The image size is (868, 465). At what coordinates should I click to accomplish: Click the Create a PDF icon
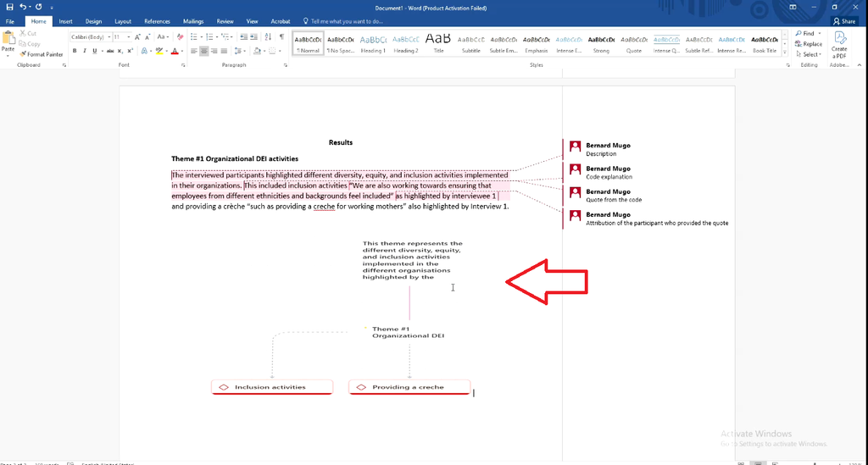tap(839, 44)
